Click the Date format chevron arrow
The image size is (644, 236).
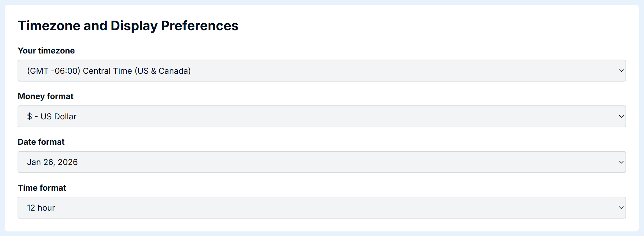(x=621, y=162)
